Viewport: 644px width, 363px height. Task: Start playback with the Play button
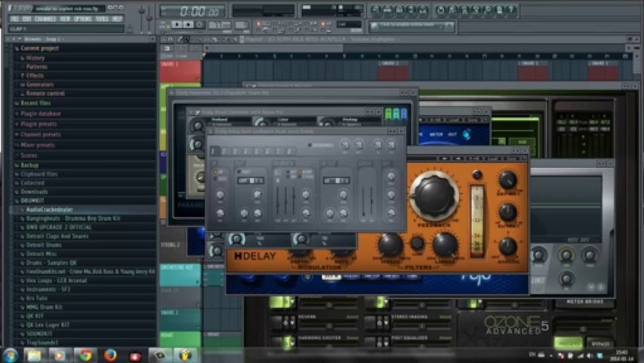[177, 25]
